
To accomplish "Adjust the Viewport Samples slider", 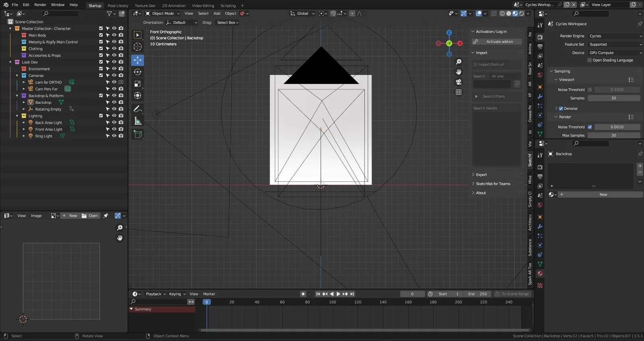I will 613,98.
